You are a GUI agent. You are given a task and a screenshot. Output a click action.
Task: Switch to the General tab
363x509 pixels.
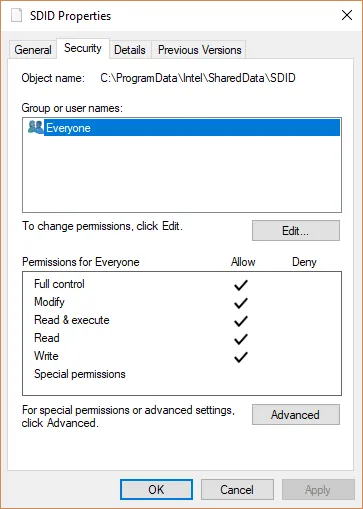(33, 50)
